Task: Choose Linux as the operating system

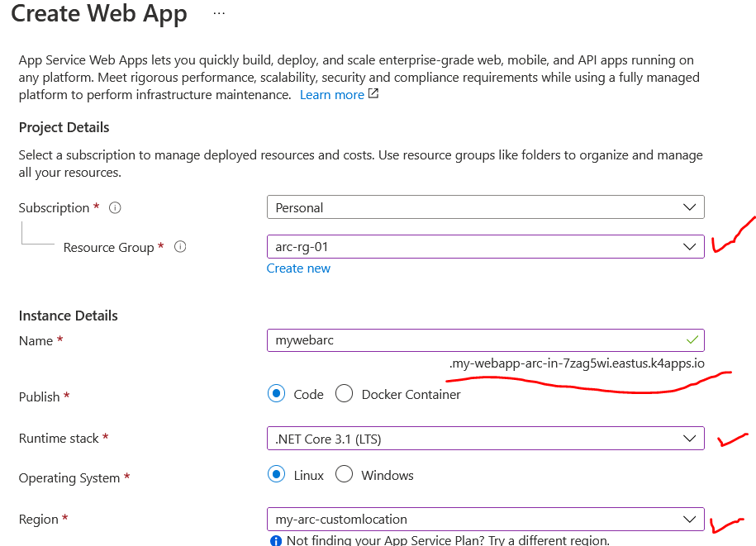Action: (x=276, y=475)
